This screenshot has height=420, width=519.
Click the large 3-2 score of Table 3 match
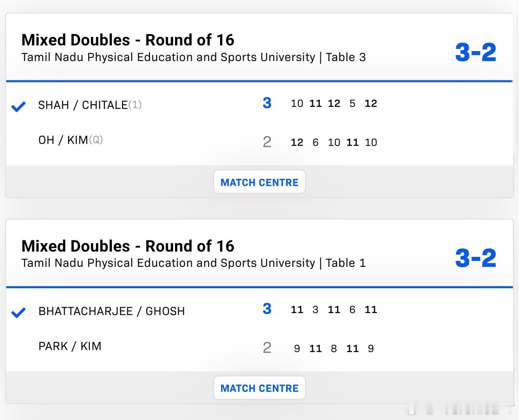coord(476,52)
